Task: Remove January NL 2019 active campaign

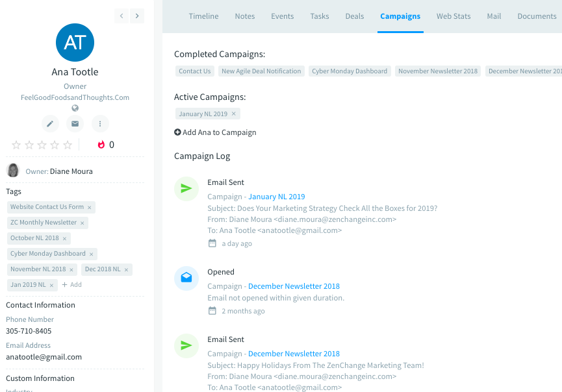Action: [234, 114]
